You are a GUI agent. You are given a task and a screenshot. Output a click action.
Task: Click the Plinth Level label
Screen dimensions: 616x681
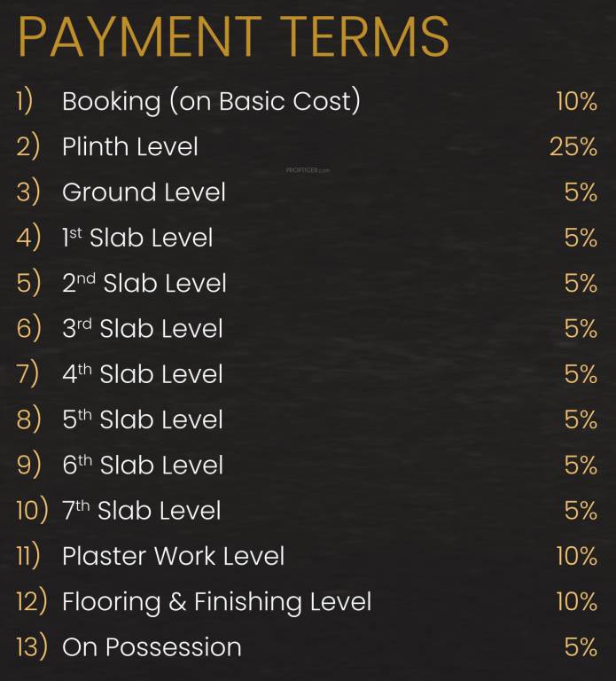click(x=130, y=147)
